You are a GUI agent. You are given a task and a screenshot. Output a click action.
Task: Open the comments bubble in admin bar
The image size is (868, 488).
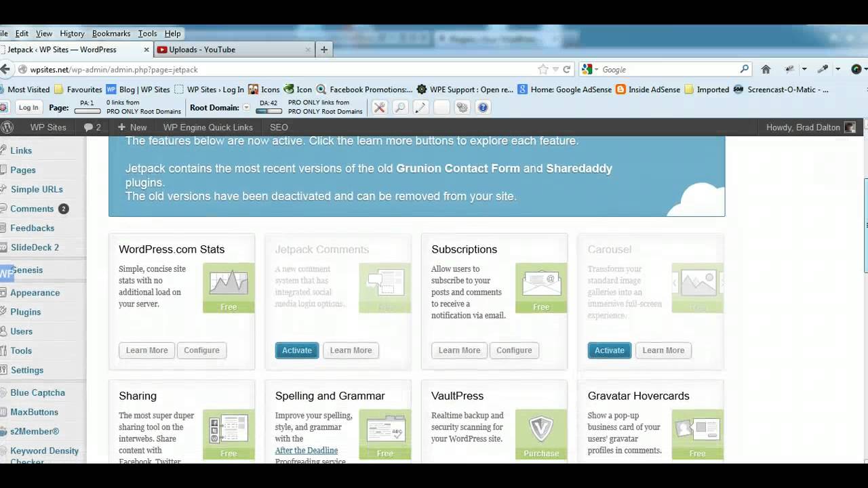point(92,127)
